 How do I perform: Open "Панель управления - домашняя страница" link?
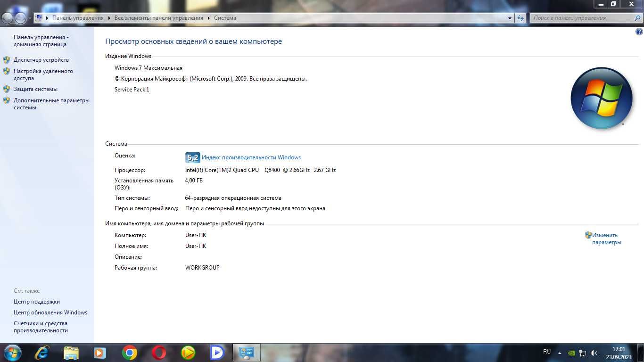point(41,41)
